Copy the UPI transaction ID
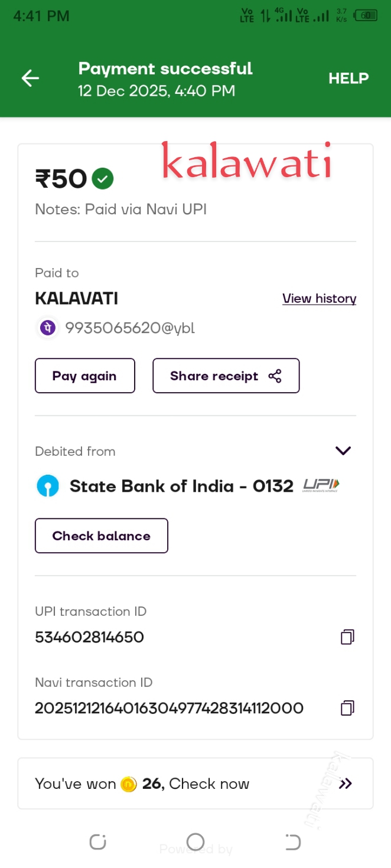Screen dimensions: 391x868 click(347, 637)
